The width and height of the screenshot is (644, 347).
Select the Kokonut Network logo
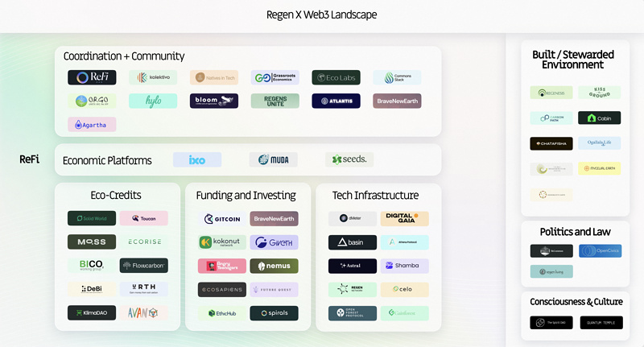click(222, 242)
